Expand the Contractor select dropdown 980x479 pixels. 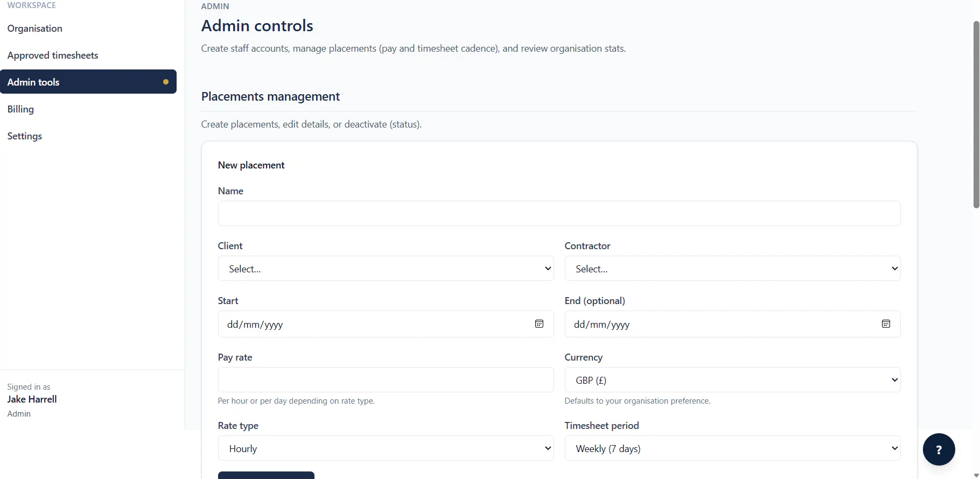[x=732, y=269]
